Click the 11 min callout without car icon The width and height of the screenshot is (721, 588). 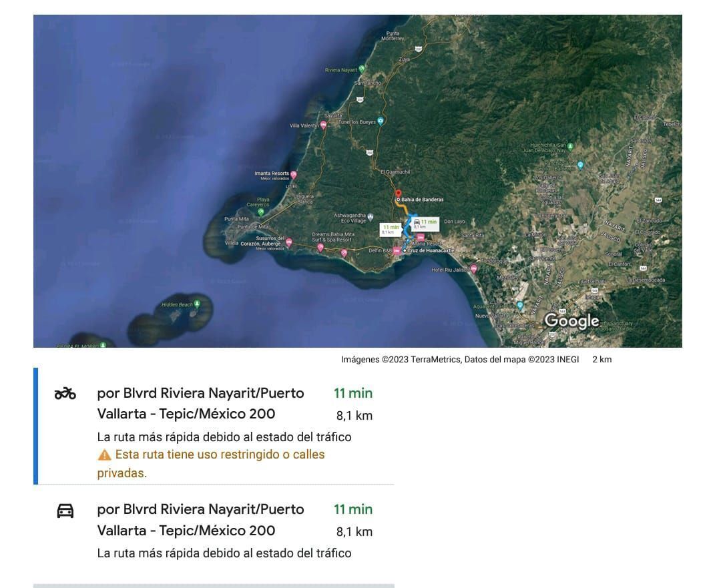pos(390,229)
